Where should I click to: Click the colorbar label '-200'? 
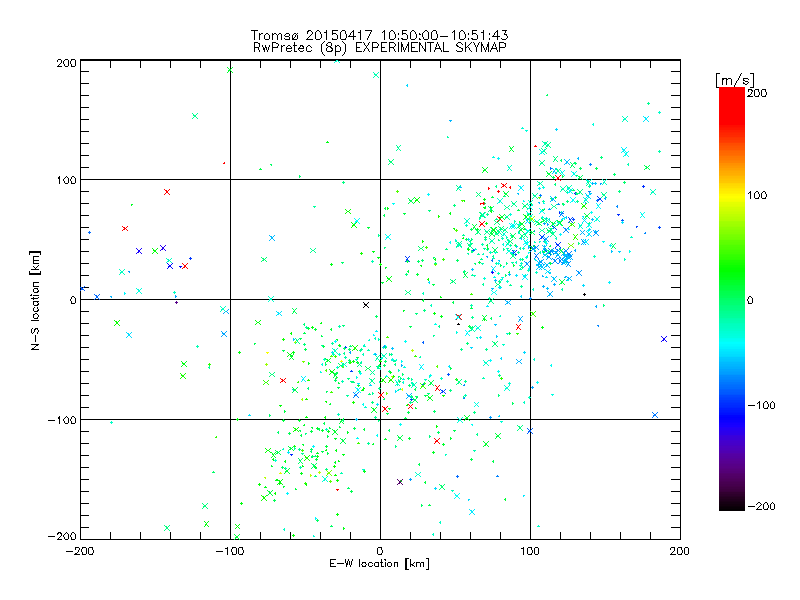(x=761, y=506)
